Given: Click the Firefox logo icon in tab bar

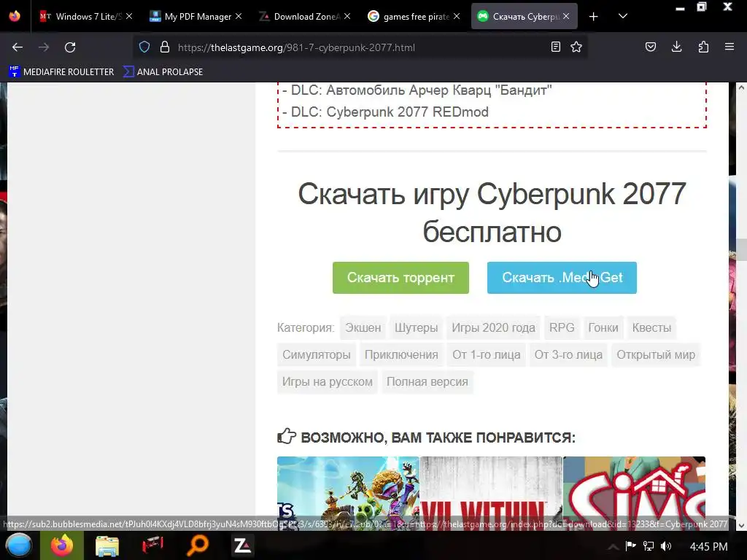Looking at the screenshot, I should coord(15,16).
